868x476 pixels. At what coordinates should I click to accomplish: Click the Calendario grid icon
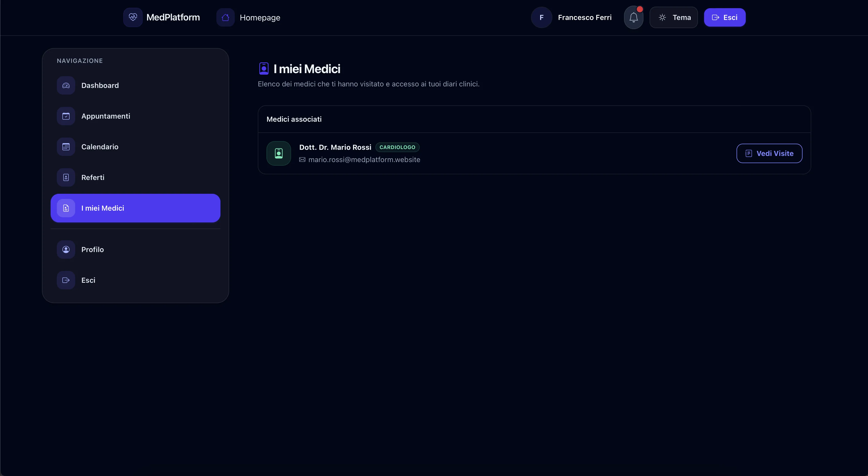[x=66, y=147]
